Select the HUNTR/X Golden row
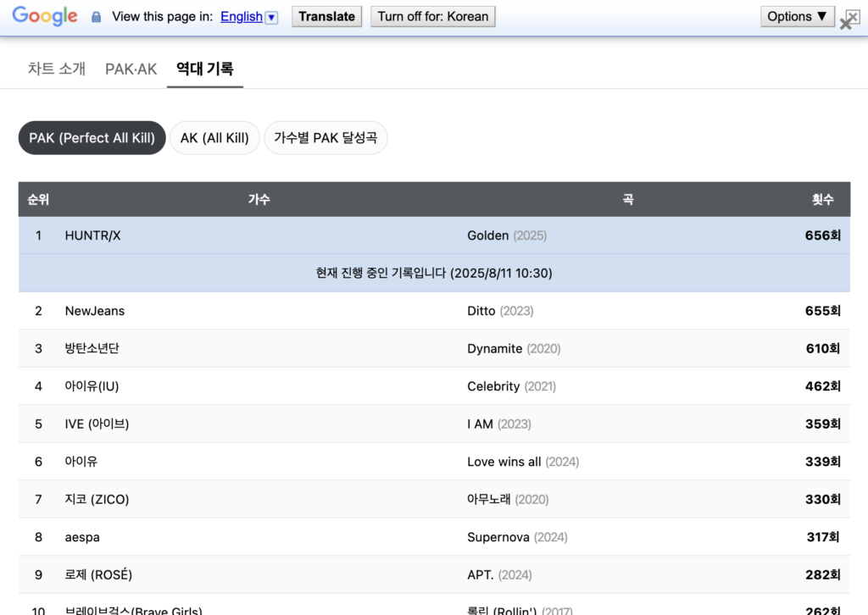The height and width of the screenshot is (615, 868). (x=434, y=235)
